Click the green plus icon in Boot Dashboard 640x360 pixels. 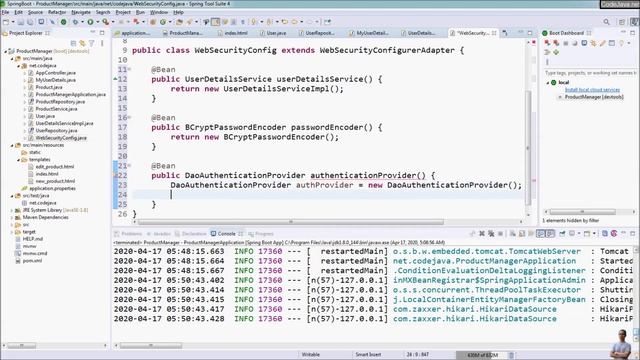tap(556, 52)
